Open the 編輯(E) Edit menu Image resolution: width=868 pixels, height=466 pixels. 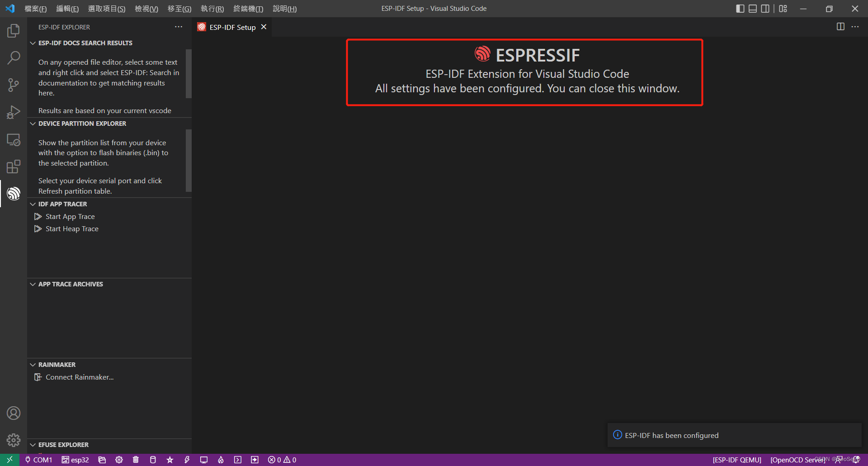[67, 9]
